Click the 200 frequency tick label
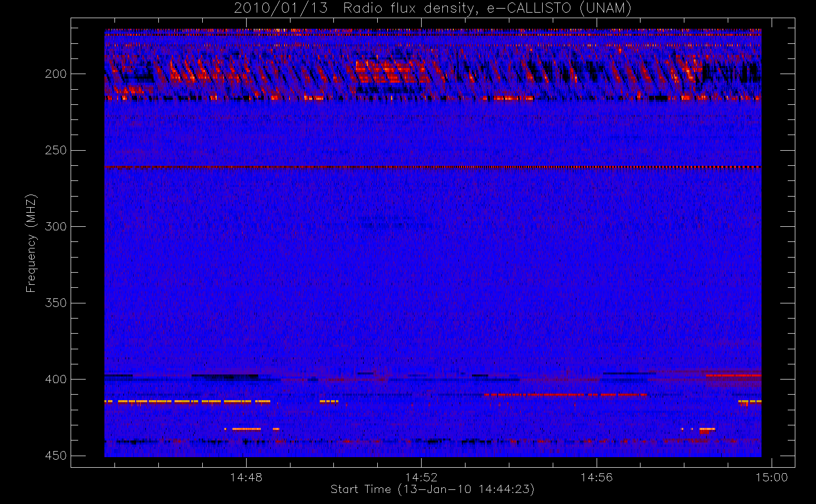This screenshot has width=816, height=504. (55, 74)
